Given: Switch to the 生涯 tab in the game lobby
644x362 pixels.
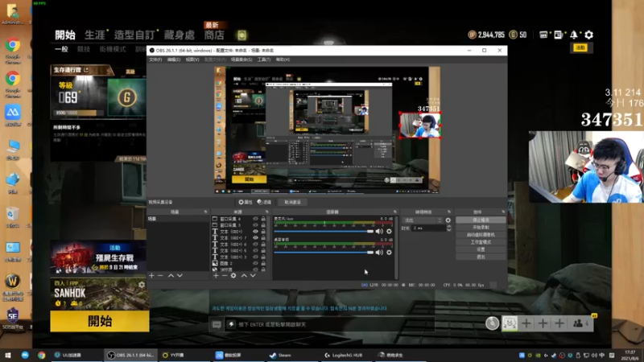Looking at the screenshot, I should click(x=95, y=35).
